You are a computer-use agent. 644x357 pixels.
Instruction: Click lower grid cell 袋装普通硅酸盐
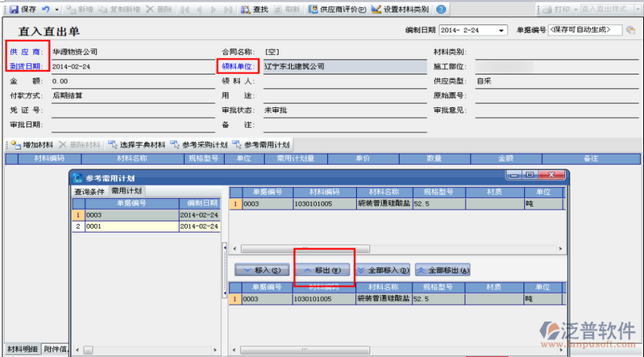[x=384, y=299]
